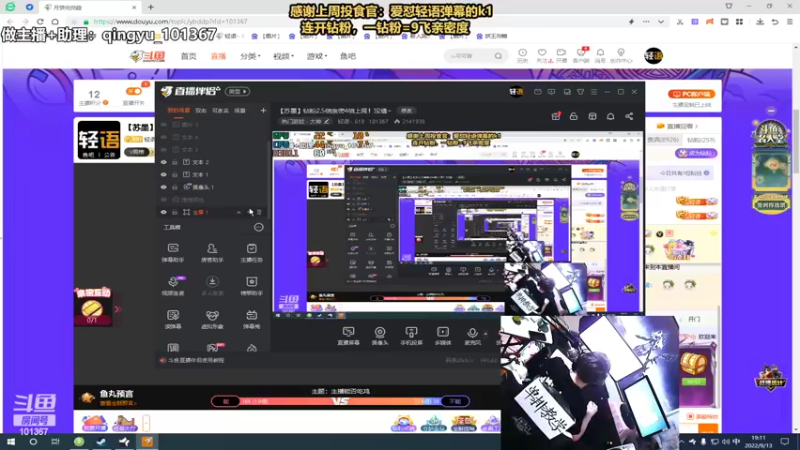Image resolution: width=800 pixels, height=450 pixels.
Task: Open the 直播伴侣 app in taskbar
Action: [x=147, y=442]
